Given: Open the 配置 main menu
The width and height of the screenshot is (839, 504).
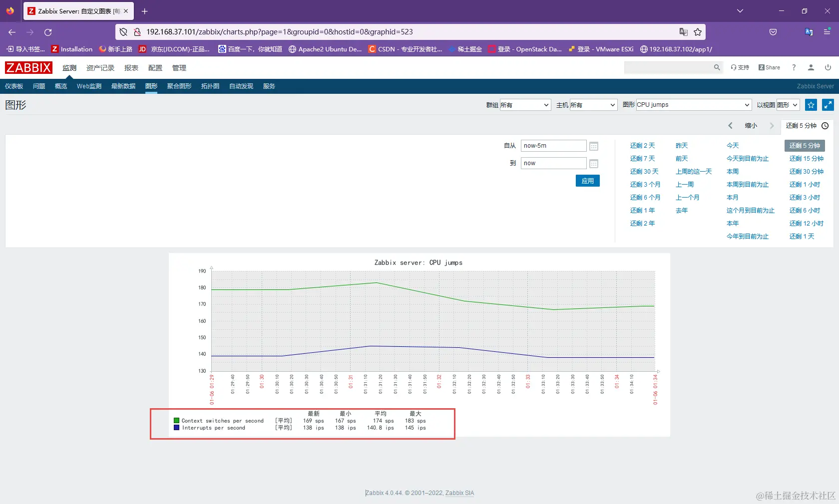Looking at the screenshot, I should pos(155,68).
